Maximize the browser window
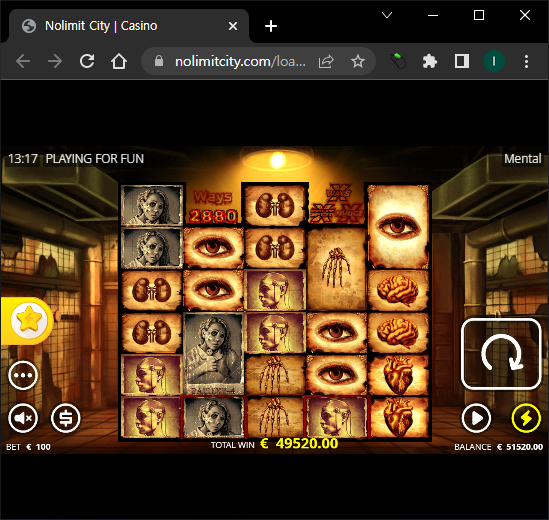 479,15
